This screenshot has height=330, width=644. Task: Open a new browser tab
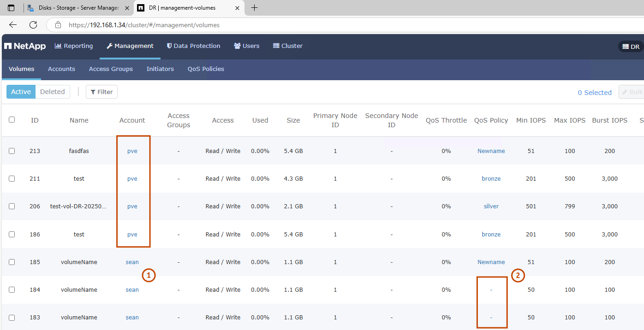254,8
